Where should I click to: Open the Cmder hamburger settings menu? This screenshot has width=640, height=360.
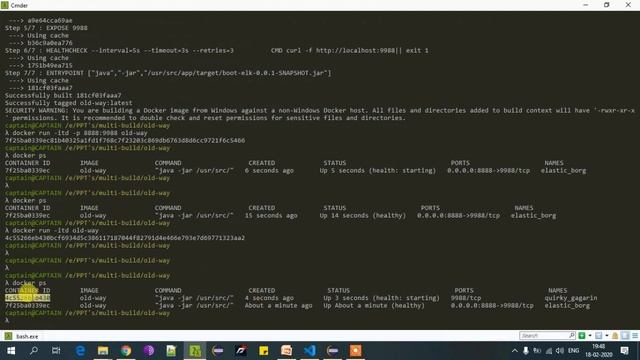point(635,336)
